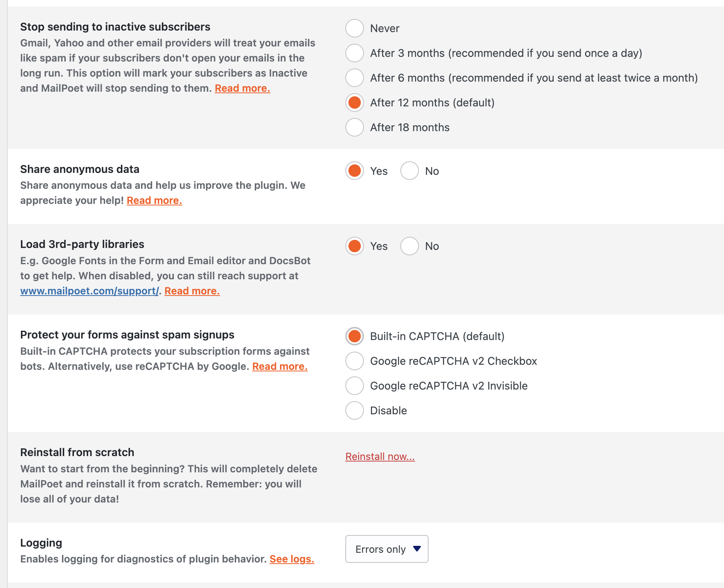The width and height of the screenshot is (724, 588).
Task: Open Read more about inactive subscribers
Action: coord(242,88)
